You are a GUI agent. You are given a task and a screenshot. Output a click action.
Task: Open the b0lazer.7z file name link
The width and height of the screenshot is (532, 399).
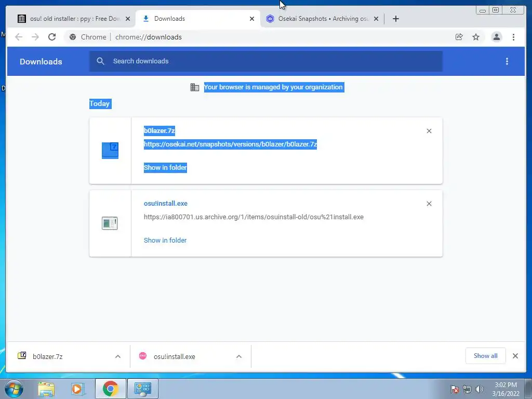click(159, 130)
